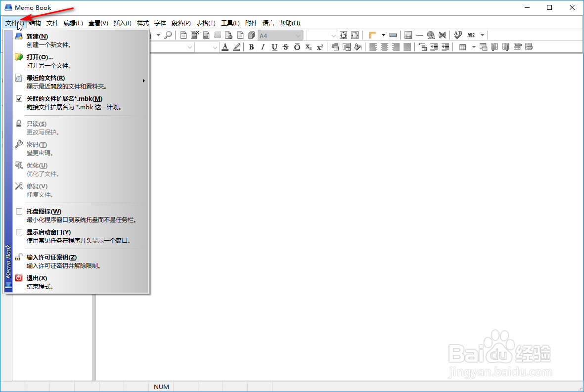
Task: Center align text
Action: point(384,47)
